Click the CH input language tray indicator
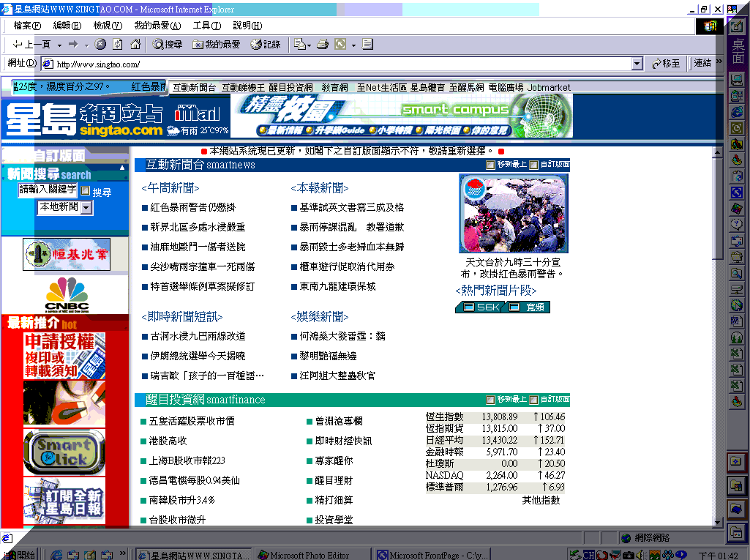Image resolution: width=750 pixels, height=560 pixels. pyautogui.click(x=588, y=555)
